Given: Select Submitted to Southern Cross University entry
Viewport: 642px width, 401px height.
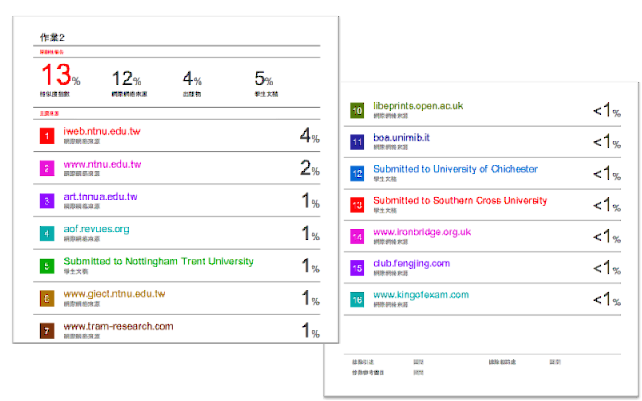Looking at the screenshot, I should (x=460, y=201).
